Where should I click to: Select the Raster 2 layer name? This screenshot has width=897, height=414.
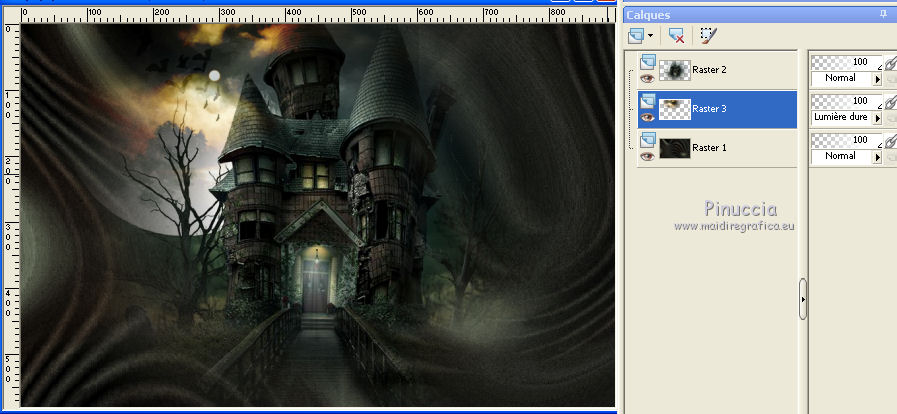point(709,70)
